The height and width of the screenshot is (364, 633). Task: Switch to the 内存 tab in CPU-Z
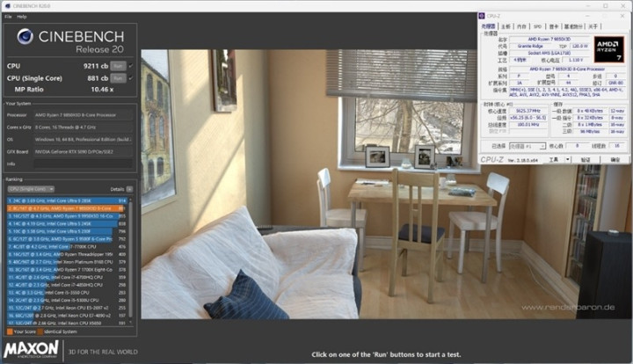tap(521, 26)
